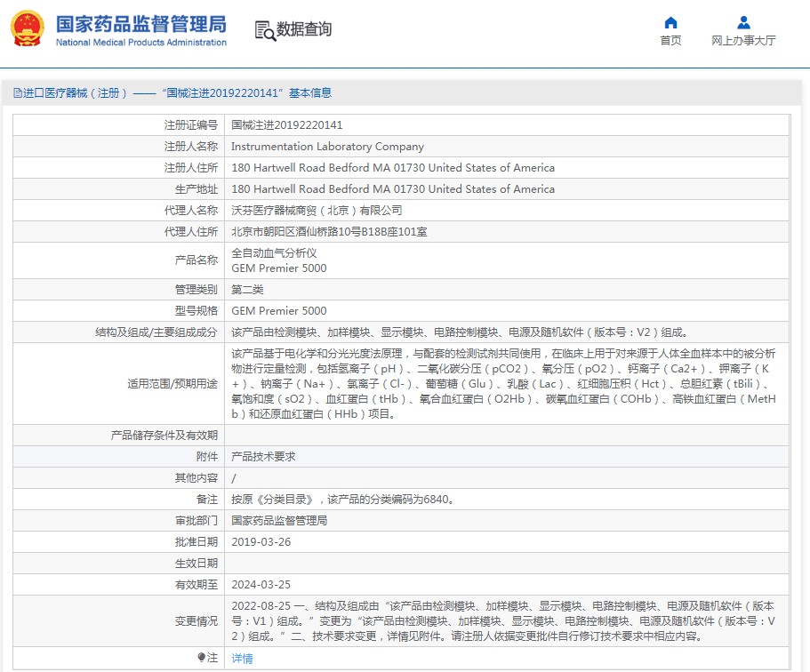
Task: Click the 结构及组成 composition description text
Action: click(460, 332)
